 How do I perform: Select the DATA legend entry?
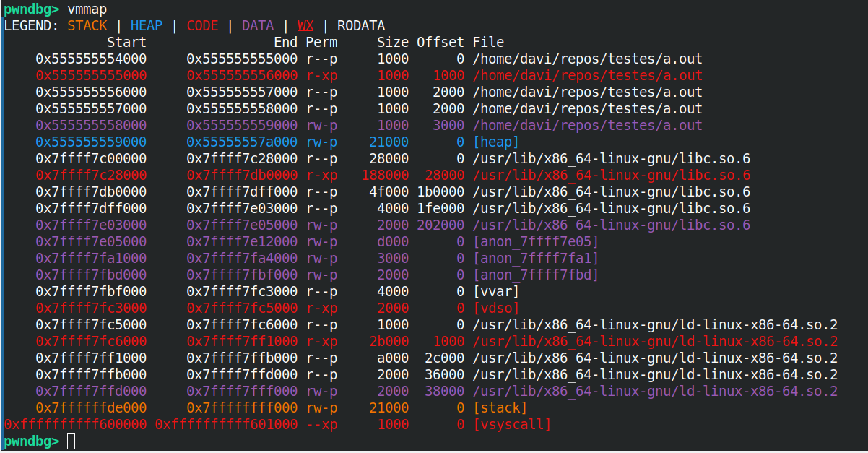coord(258,25)
